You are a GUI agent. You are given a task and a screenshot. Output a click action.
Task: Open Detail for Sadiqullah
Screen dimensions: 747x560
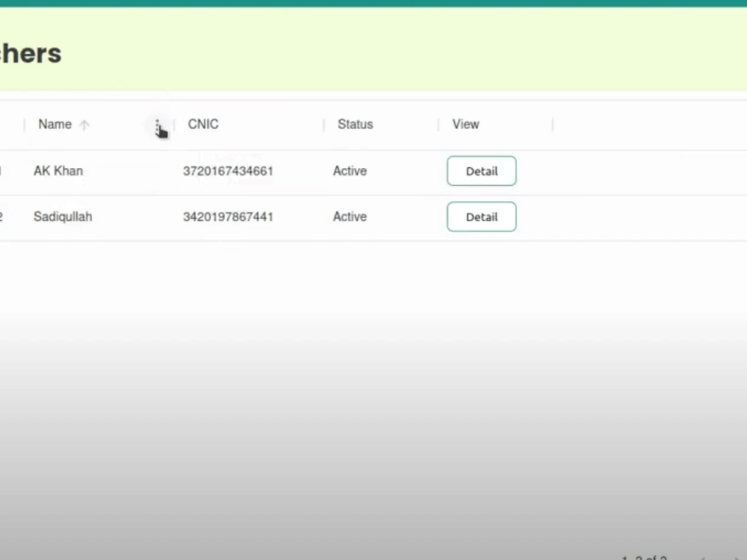pyautogui.click(x=482, y=217)
